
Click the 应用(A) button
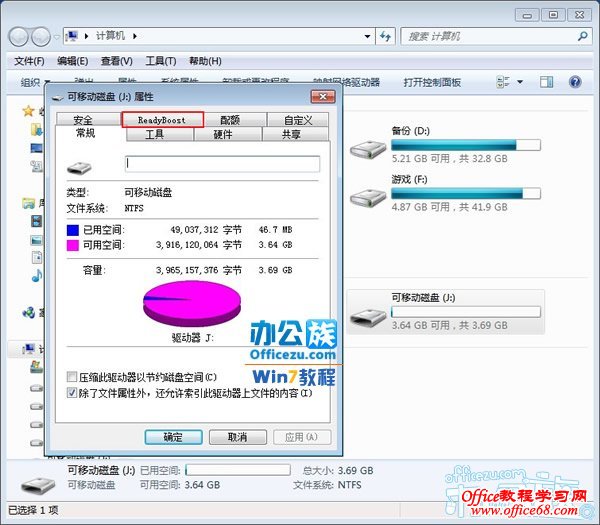(x=302, y=437)
